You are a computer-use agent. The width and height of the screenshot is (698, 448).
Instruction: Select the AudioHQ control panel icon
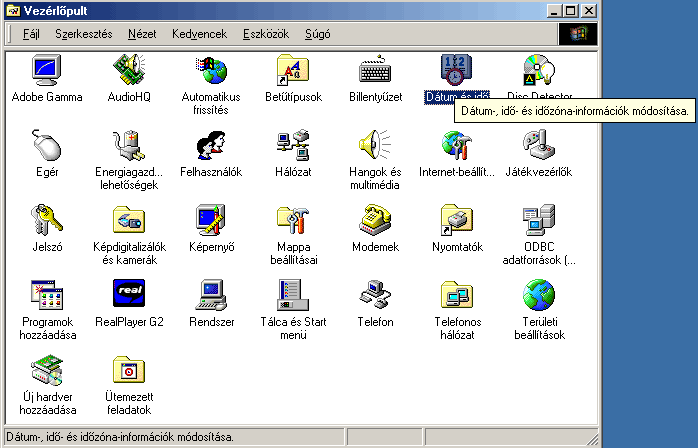[x=129, y=71]
